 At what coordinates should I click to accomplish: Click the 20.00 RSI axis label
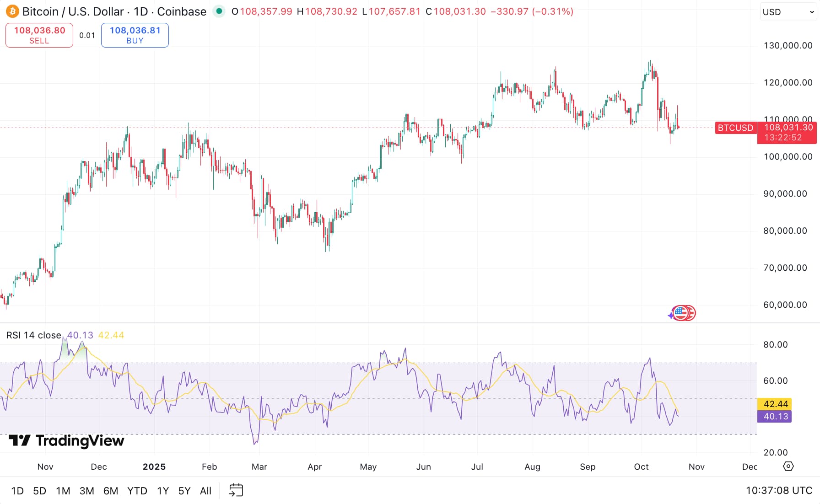coord(775,452)
